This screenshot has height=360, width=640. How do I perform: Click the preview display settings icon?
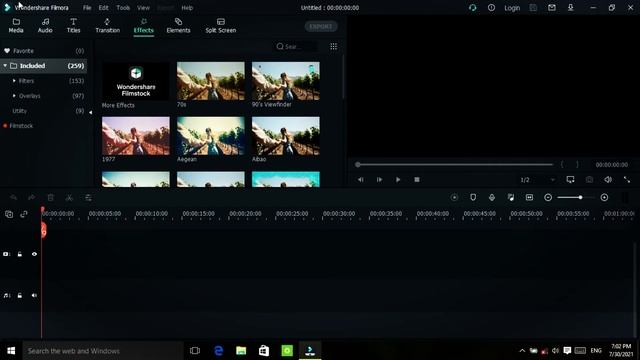pos(570,180)
